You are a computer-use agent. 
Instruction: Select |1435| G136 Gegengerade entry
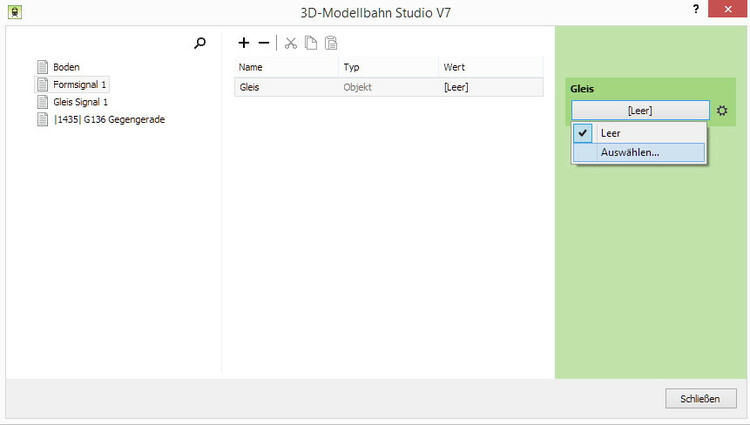(x=101, y=120)
